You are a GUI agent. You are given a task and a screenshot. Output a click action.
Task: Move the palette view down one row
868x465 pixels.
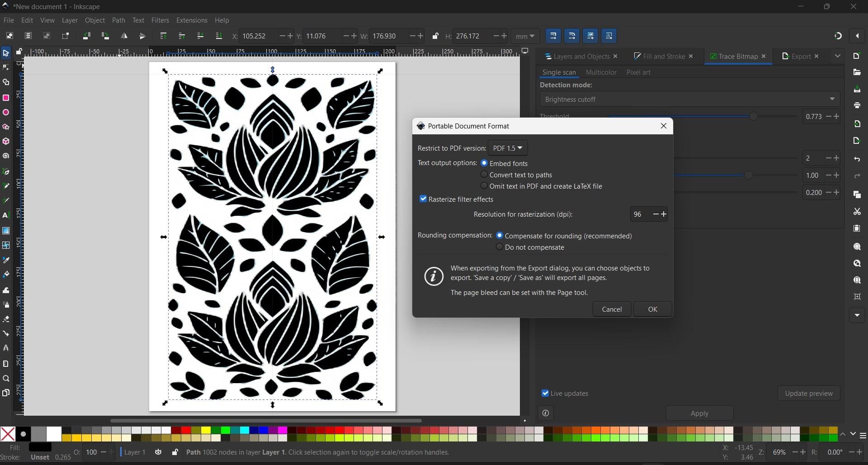[x=853, y=434]
